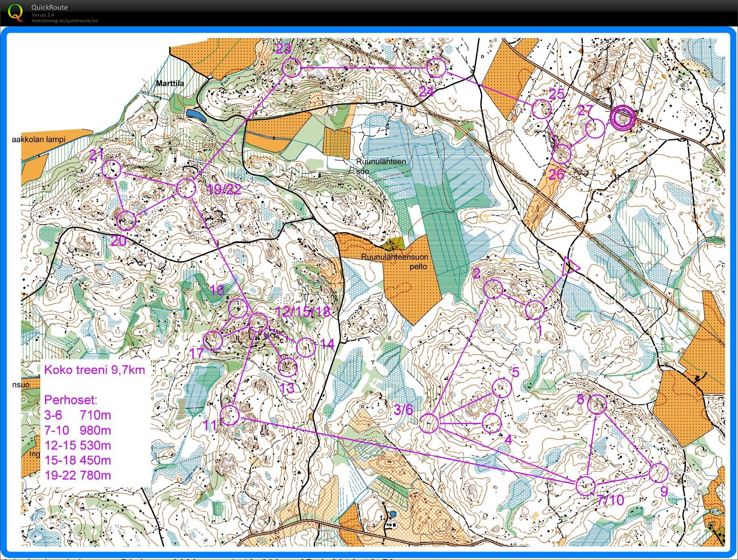The width and height of the screenshot is (738, 560).
Task: Click the Ruunulähteensuon pelto label
Action: (x=395, y=261)
